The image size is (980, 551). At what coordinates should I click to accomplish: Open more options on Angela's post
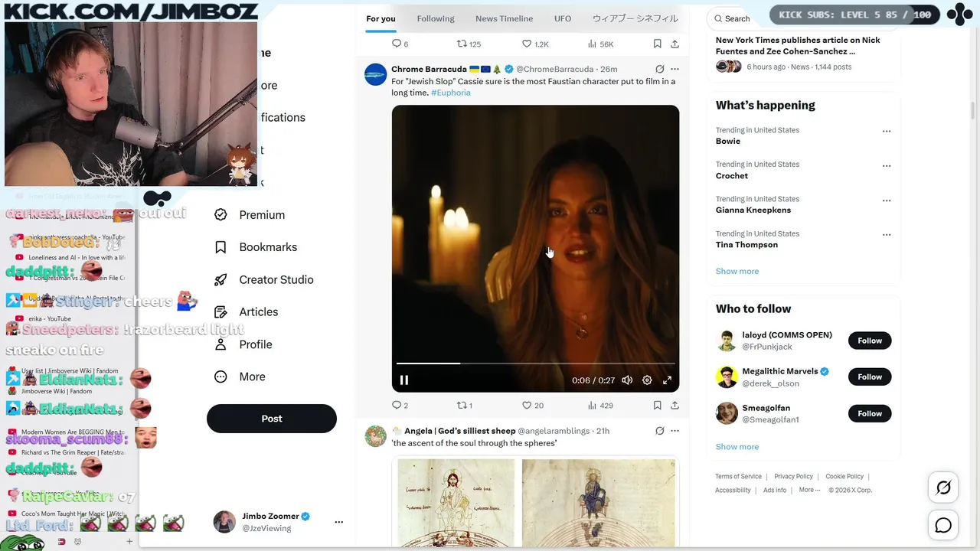[675, 431]
